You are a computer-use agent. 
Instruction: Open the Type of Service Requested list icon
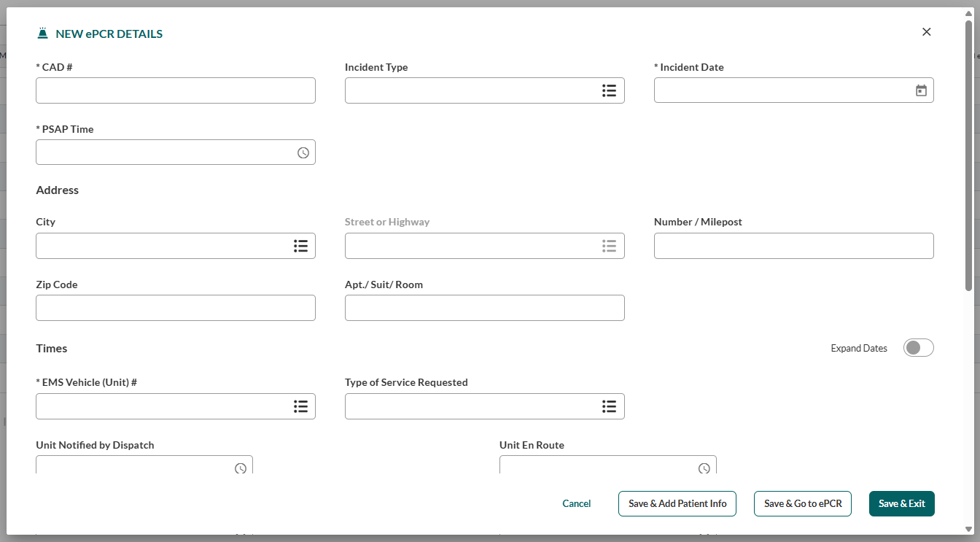click(609, 406)
